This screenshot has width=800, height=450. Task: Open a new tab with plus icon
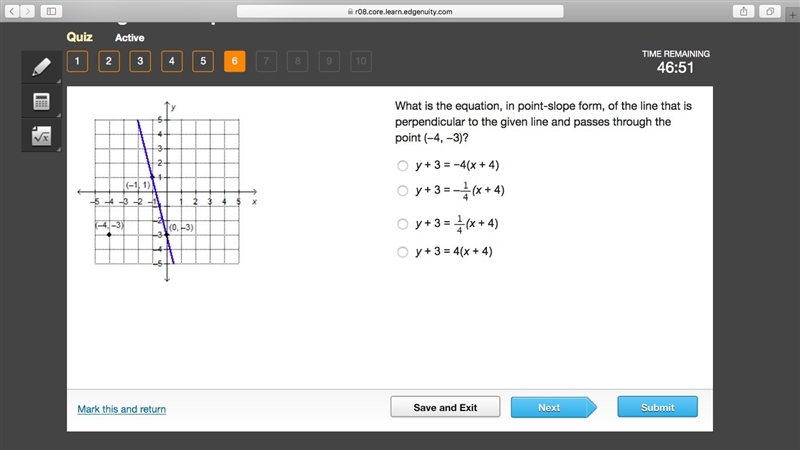792,15
